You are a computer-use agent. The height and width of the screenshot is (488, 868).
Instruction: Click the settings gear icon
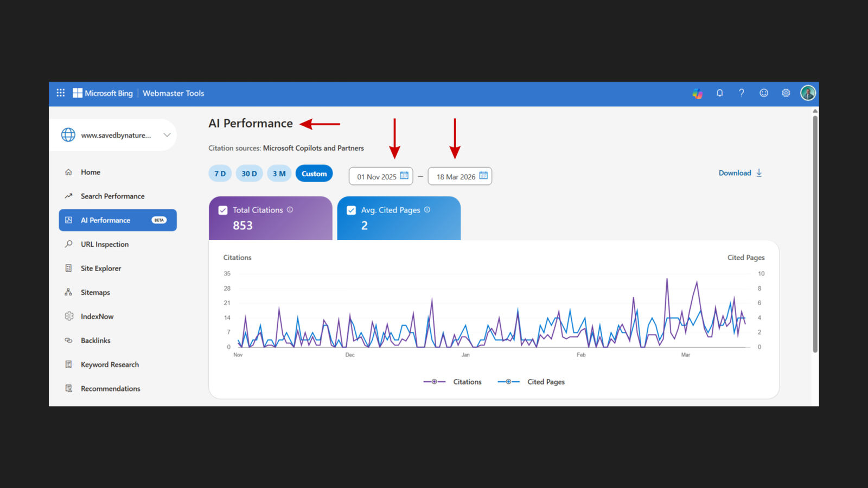(786, 93)
